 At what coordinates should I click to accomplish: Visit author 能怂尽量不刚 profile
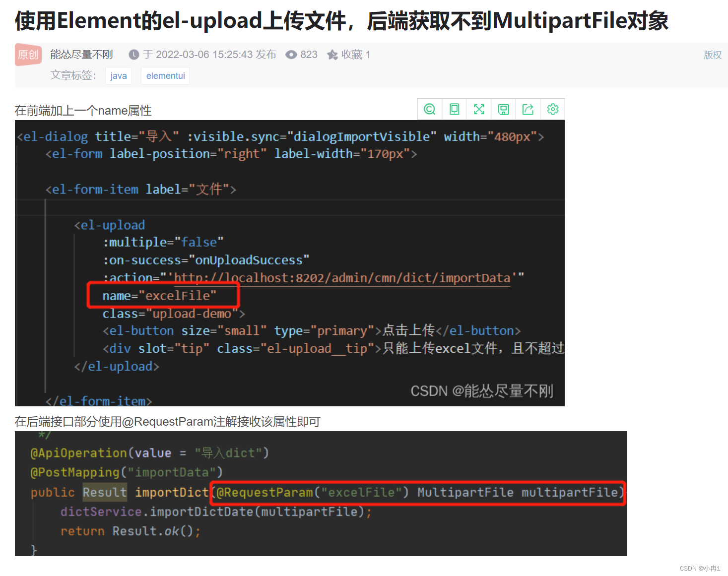coord(81,55)
